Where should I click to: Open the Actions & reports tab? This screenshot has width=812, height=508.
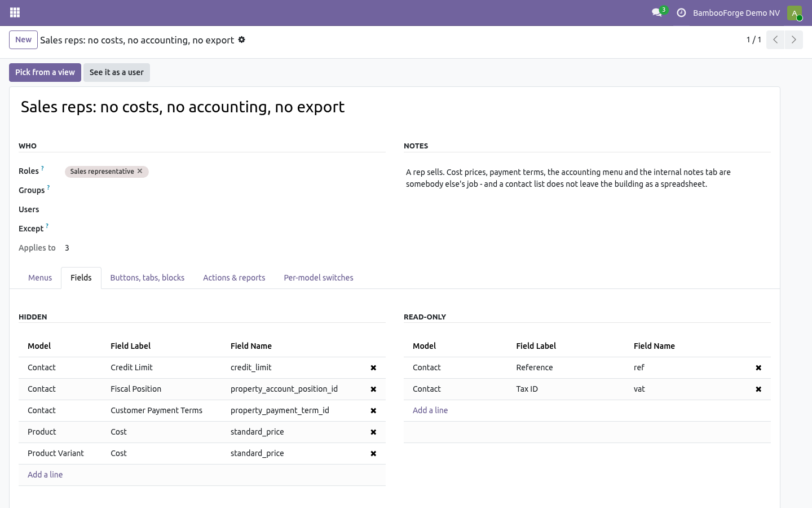click(x=234, y=278)
